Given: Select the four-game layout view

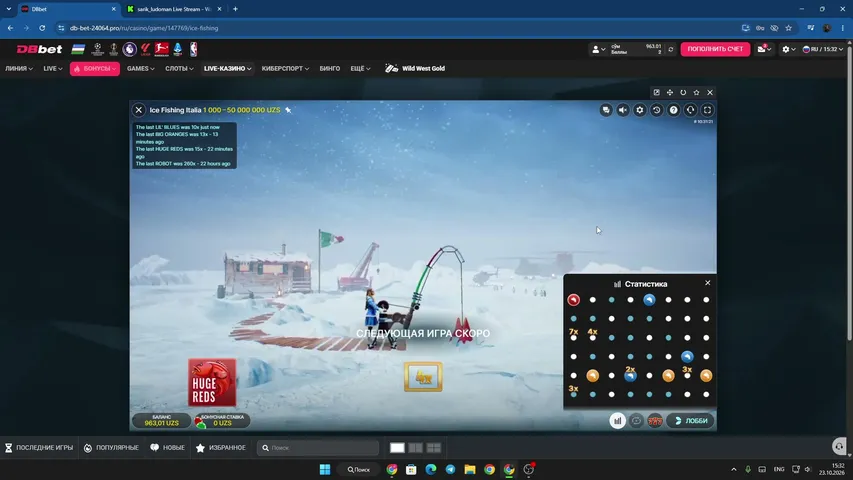Looking at the screenshot, I should click(x=434, y=447).
